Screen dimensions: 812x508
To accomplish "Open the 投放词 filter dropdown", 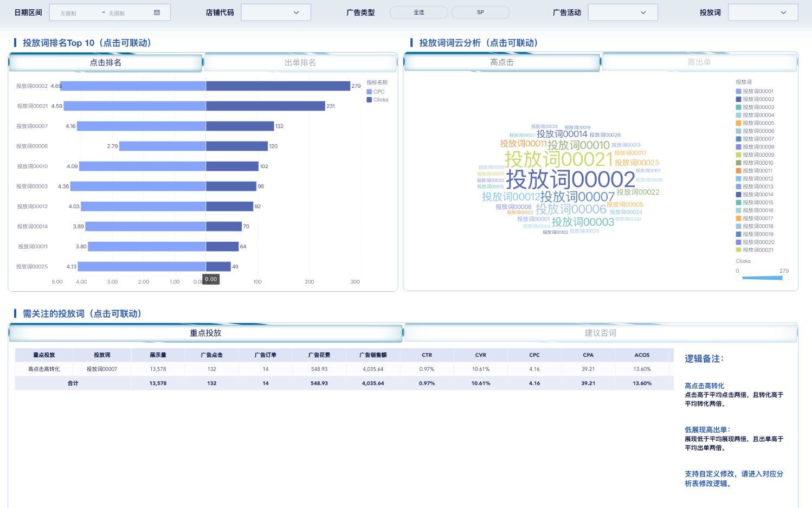I will point(763,12).
